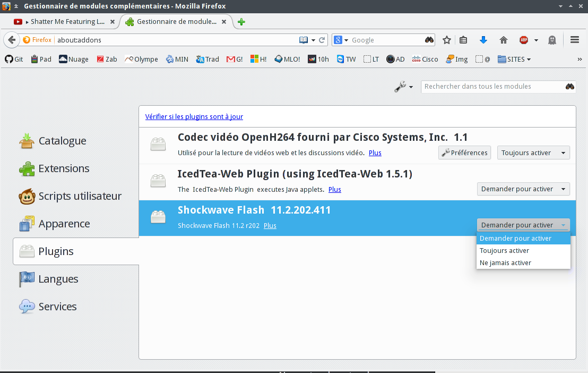Close the Shatter Me Featuring tab
This screenshot has width=588, height=373.
pyautogui.click(x=112, y=22)
